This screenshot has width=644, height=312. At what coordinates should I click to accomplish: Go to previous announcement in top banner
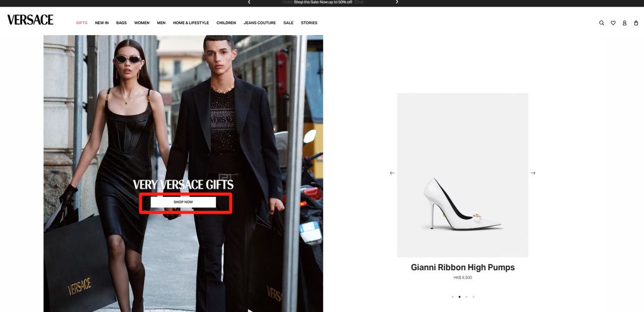(249, 2)
